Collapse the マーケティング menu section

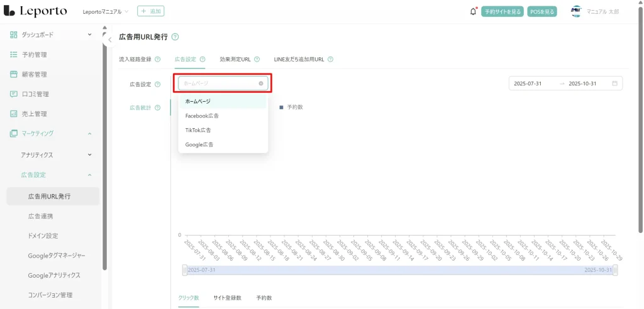point(89,134)
